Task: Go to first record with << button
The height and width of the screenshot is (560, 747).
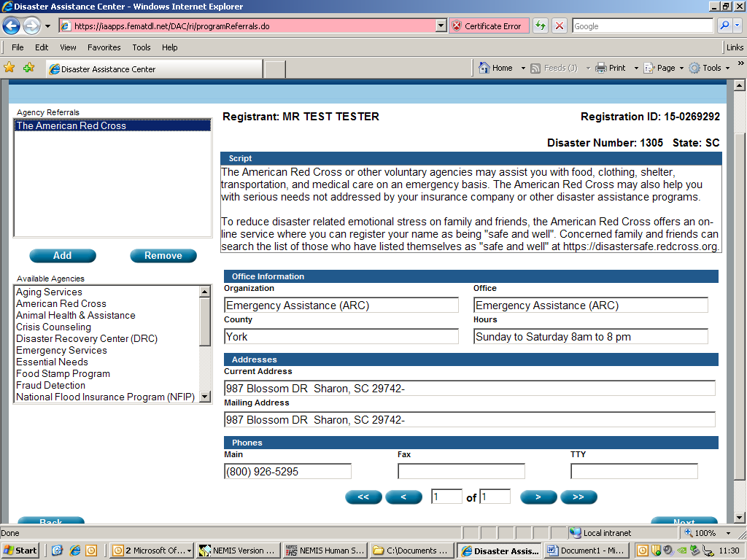Action: (x=363, y=497)
